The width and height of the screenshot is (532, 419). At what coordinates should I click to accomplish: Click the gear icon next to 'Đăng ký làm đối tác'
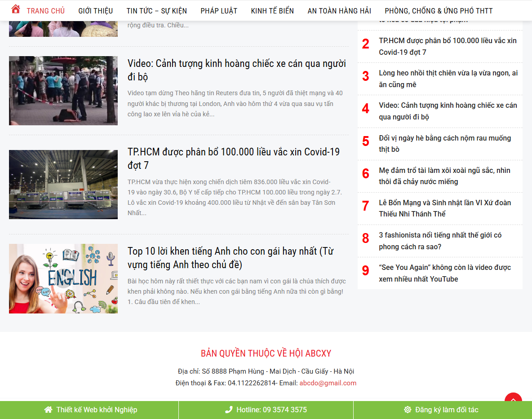pos(407,410)
